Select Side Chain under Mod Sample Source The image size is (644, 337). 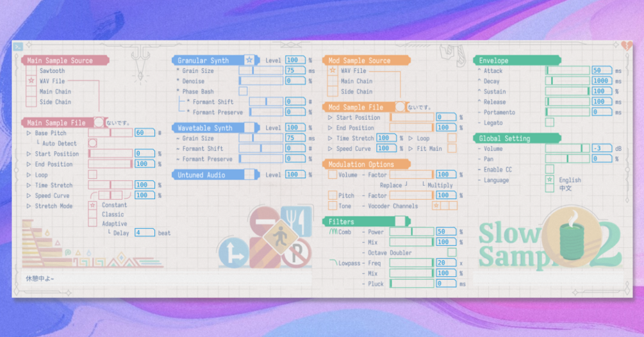333,91
